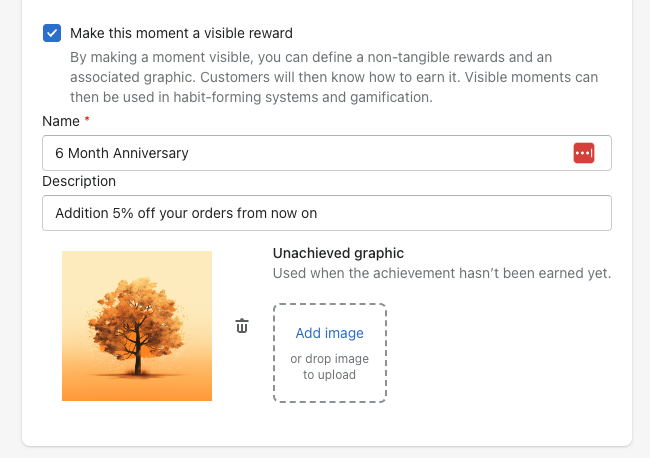This screenshot has width=650, height=458.
Task: Click the '6 Month Anniversary' text in Name
Action: point(122,153)
